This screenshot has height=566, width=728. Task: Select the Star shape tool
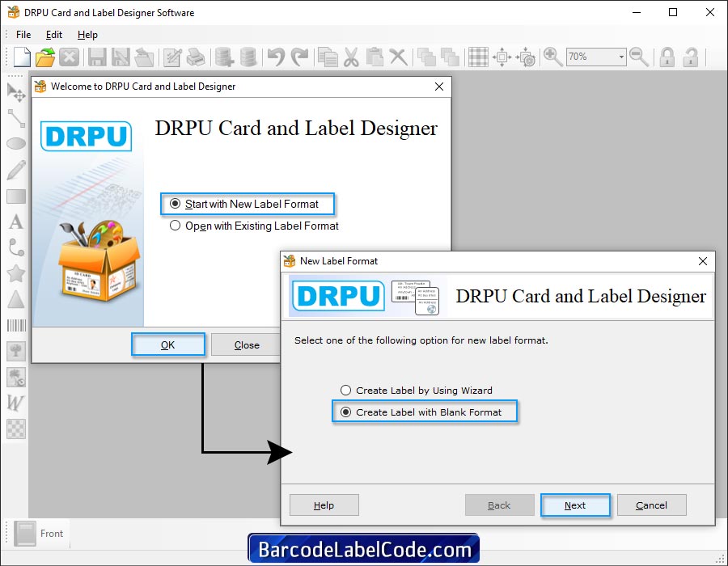pos(16,273)
